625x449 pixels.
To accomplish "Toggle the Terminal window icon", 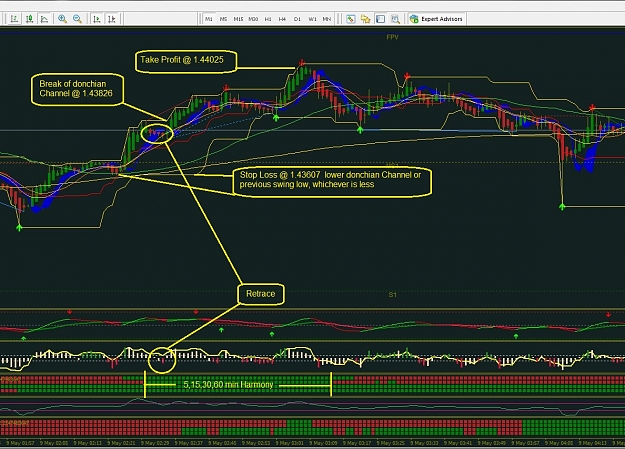I will click(x=381, y=19).
